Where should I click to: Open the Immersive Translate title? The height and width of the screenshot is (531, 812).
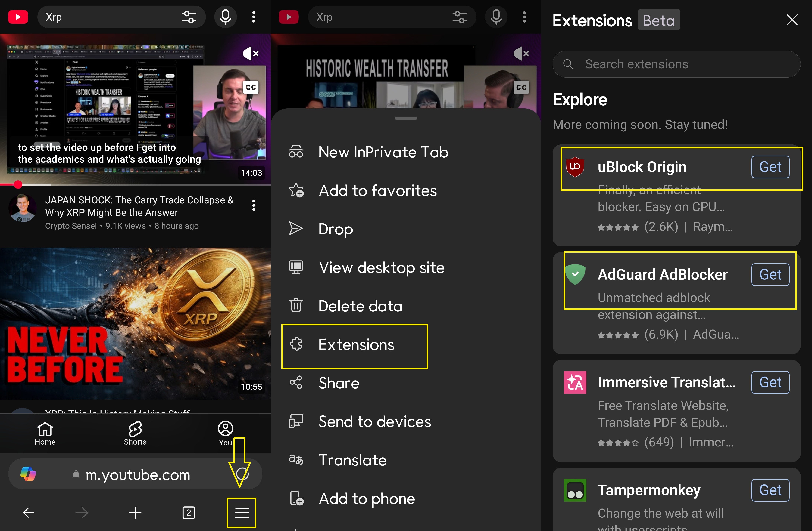(x=667, y=382)
